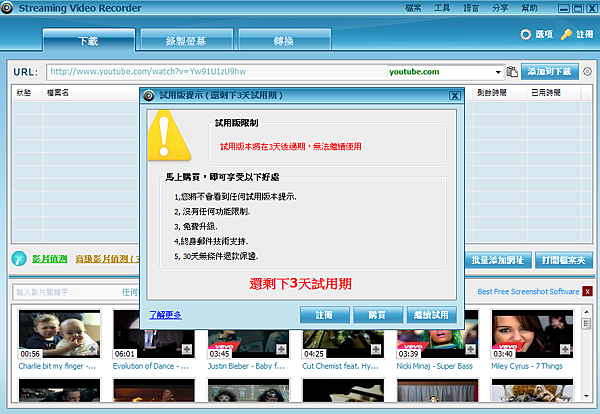The height and width of the screenshot is (414, 600).
Task: Click the 註冊 button in trial dialog
Action: click(x=324, y=315)
